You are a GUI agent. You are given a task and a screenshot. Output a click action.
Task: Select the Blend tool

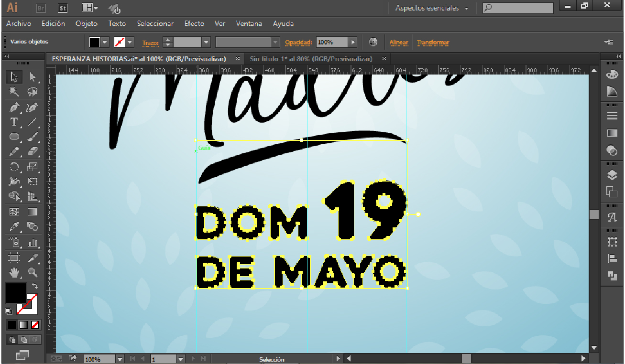pos(33,226)
